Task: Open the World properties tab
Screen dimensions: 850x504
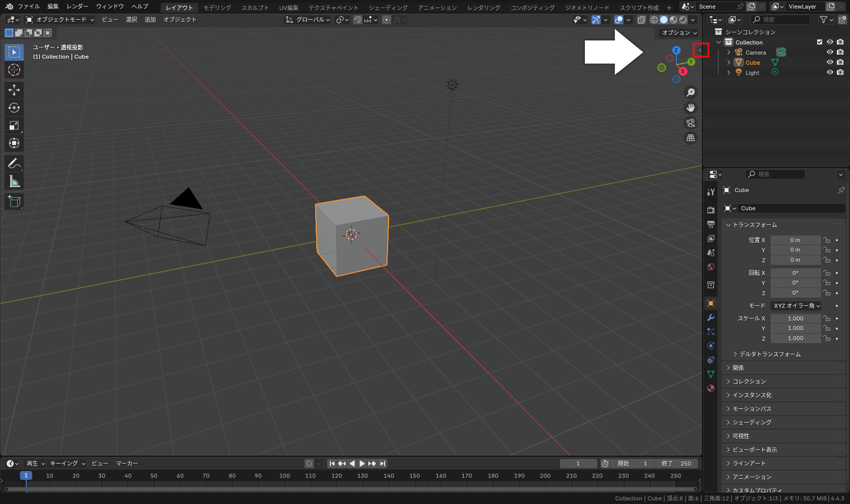Action: click(711, 266)
